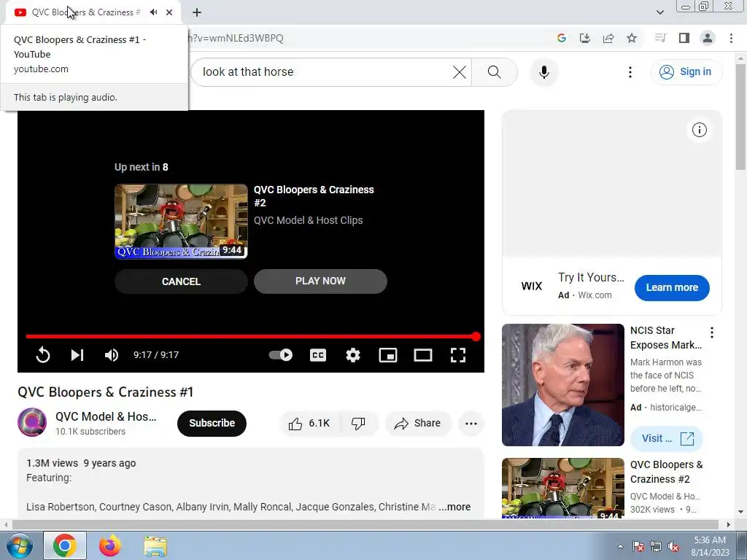Click the taskbar volume icon

[673, 546]
